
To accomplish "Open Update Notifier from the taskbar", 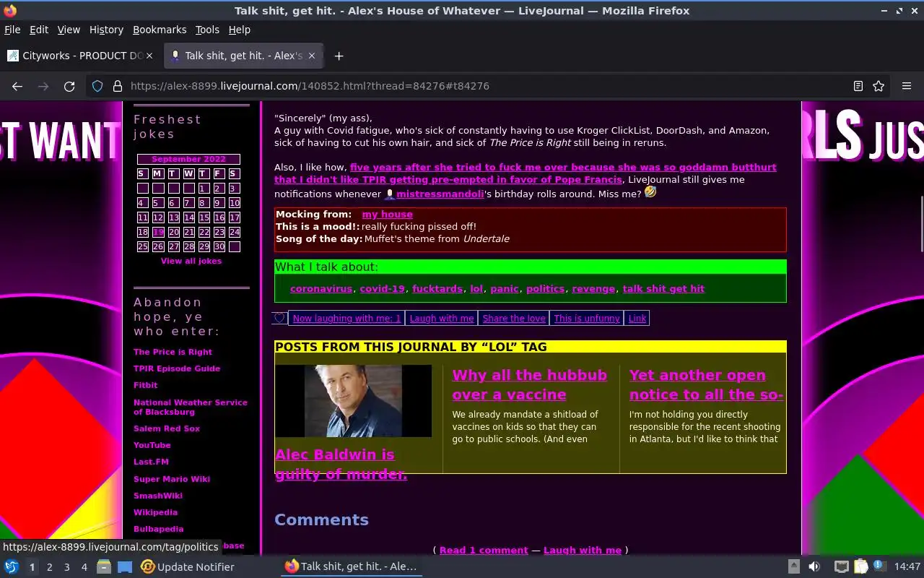I will click(188, 566).
